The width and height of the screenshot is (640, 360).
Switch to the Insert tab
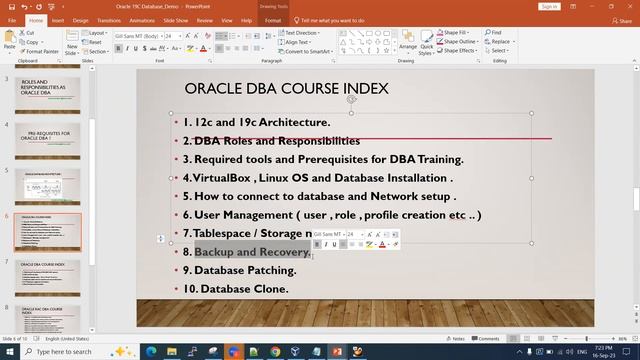pyautogui.click(x=58, y=20)
